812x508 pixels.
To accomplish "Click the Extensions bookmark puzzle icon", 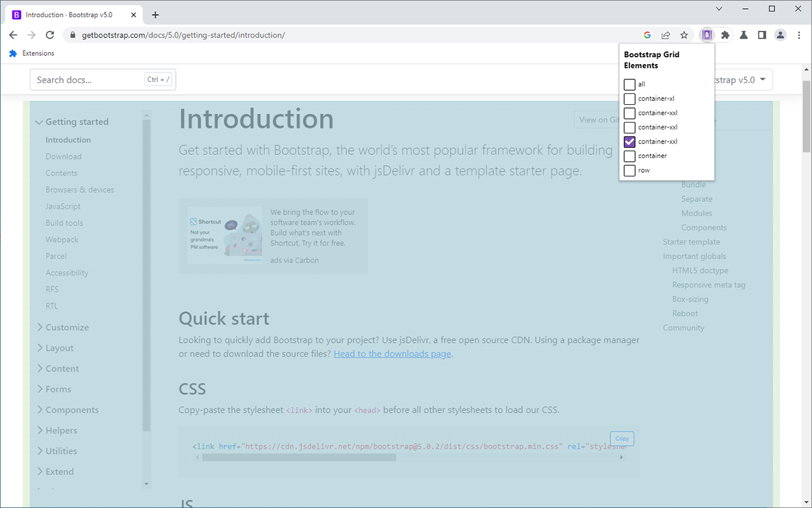I will tap(13, 53).
